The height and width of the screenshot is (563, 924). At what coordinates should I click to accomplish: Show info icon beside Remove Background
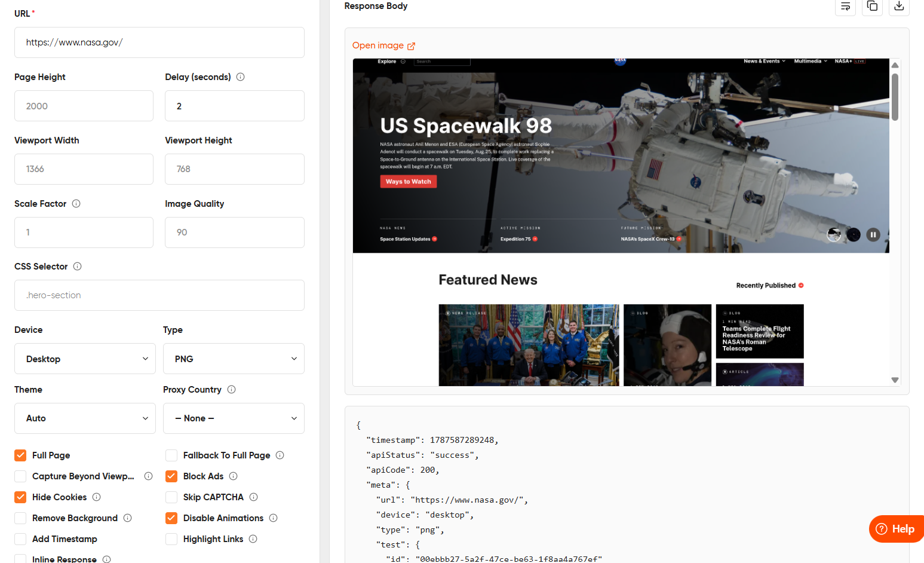pos(127,518)
